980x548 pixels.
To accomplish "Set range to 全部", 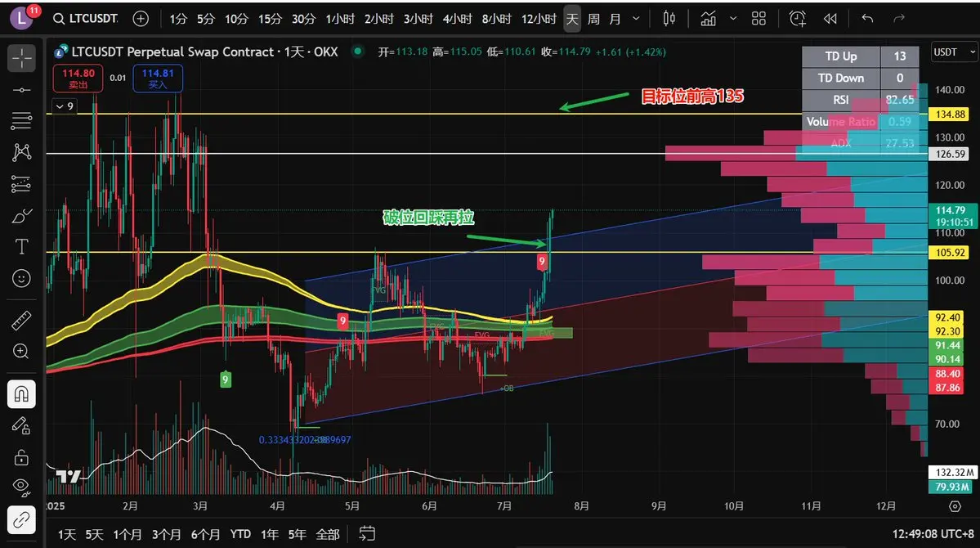I will click(328, 534).
